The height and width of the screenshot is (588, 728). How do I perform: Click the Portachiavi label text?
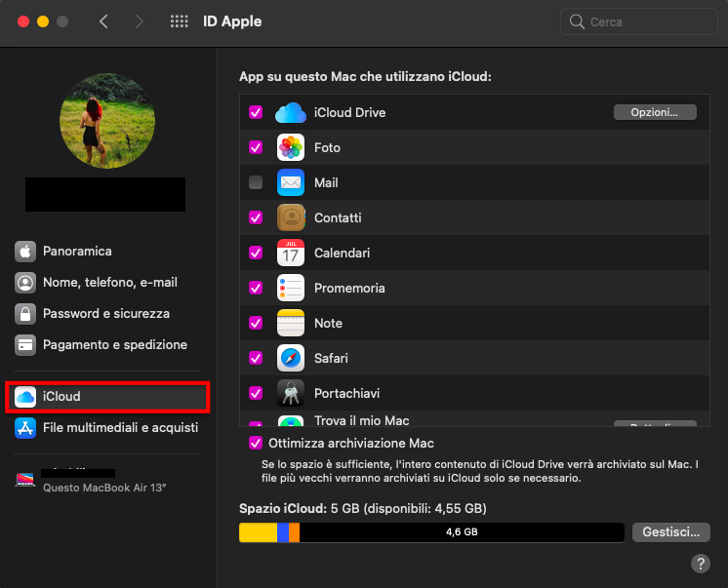[x=346, y=394]
